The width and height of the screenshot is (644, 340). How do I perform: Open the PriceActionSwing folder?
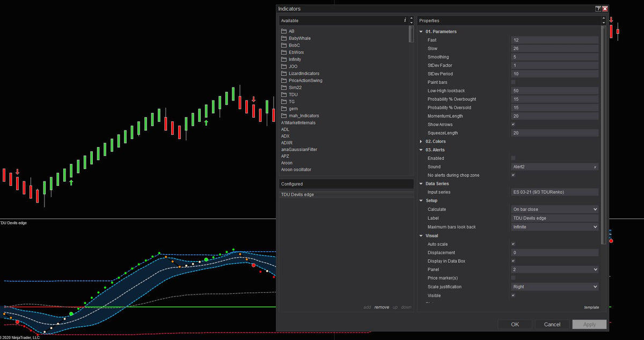[x=306, y=80]
